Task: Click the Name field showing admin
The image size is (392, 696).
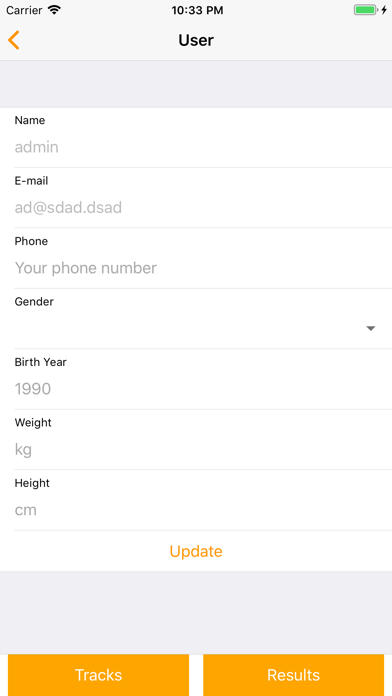Action: (x=196, y=147)
